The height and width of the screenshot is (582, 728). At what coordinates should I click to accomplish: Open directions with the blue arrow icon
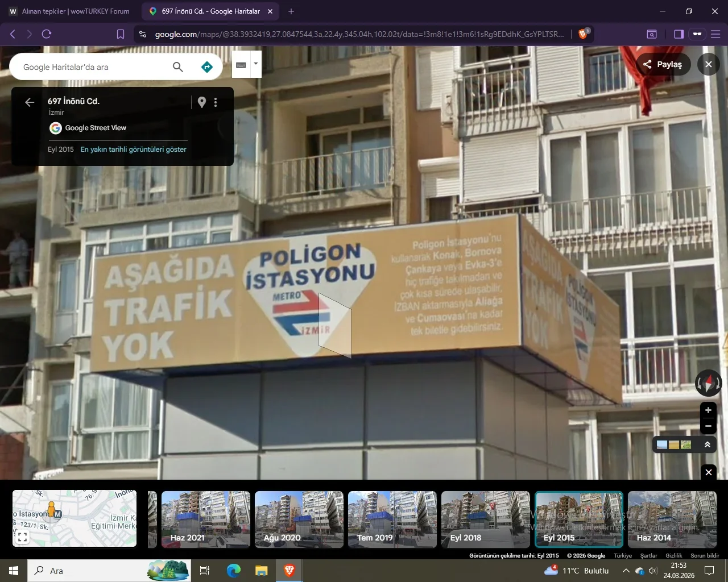point(207,67)
